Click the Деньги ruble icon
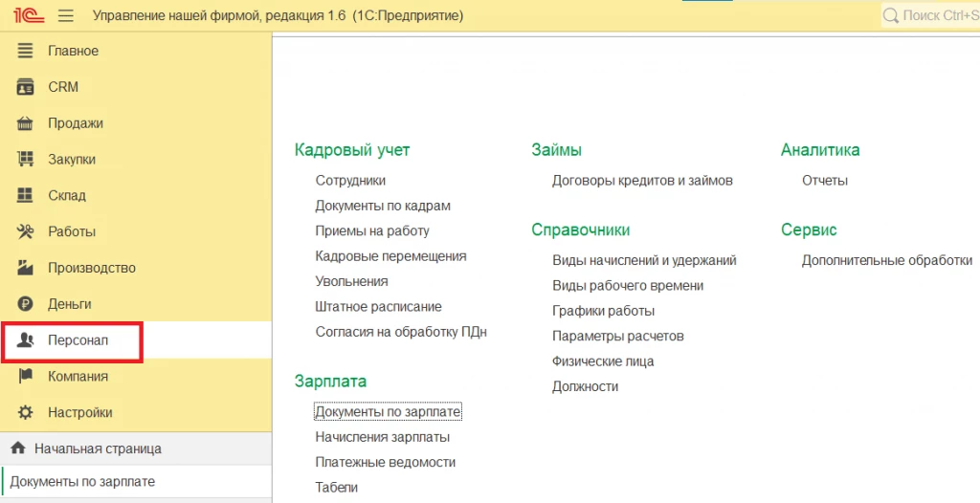The height and width of the screenshot is (503, 980). (25, 304)
